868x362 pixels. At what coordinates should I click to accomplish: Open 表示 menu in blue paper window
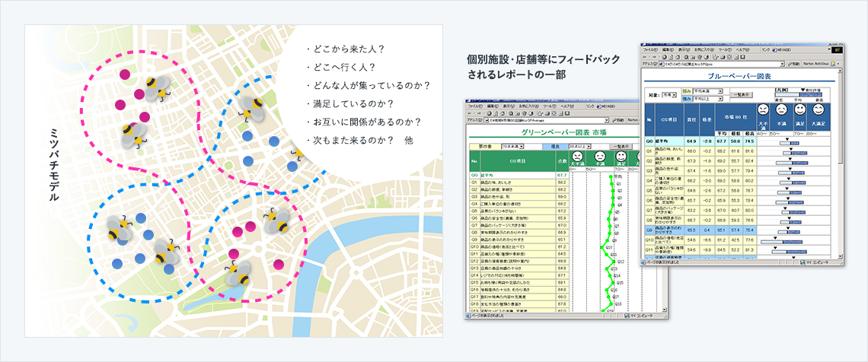pyautogui.click(x=685, y=49)
